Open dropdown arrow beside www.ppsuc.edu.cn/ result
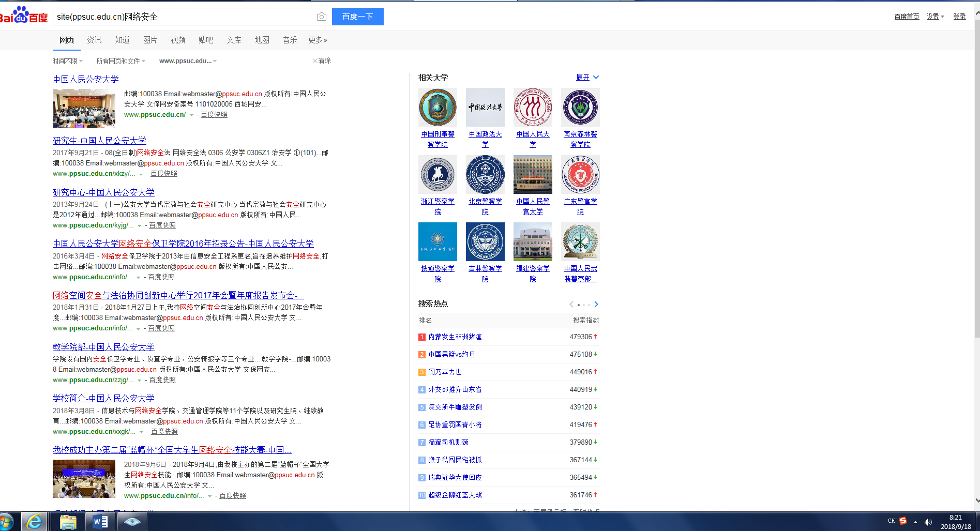 click(x=191, y=115)
